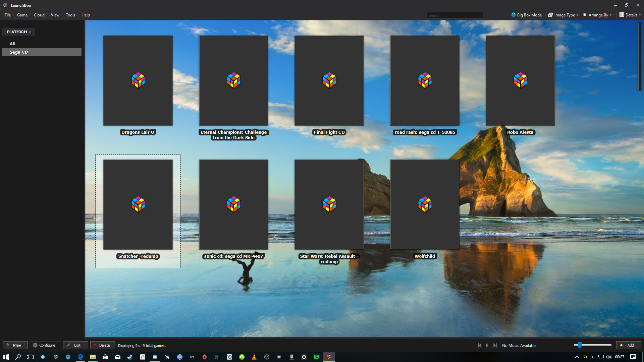
Task: Select Sega CD platform in sidebar
Action: (x=42, y=52)
